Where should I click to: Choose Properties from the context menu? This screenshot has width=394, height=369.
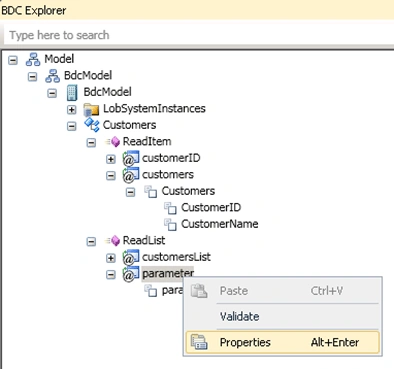pos(282,342)
